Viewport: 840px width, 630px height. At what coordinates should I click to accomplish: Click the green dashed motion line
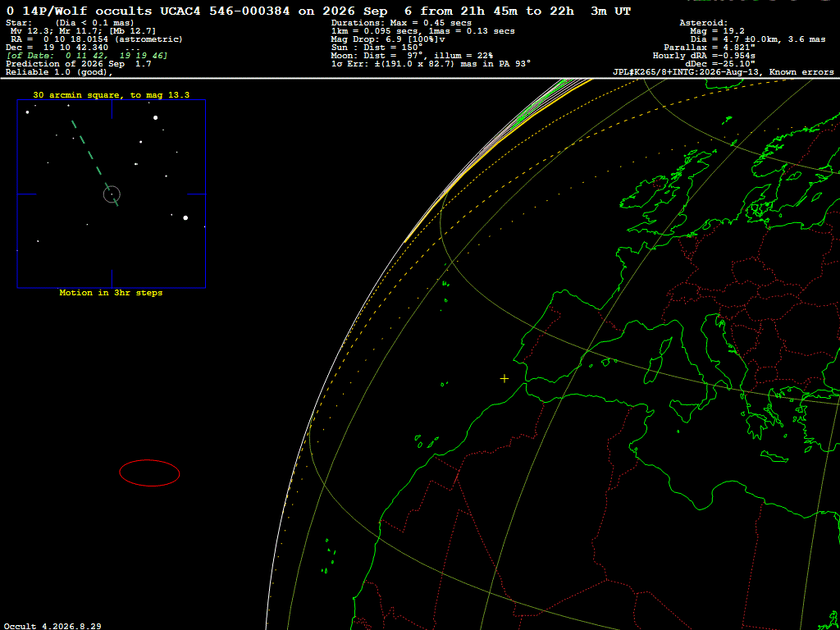95,163
